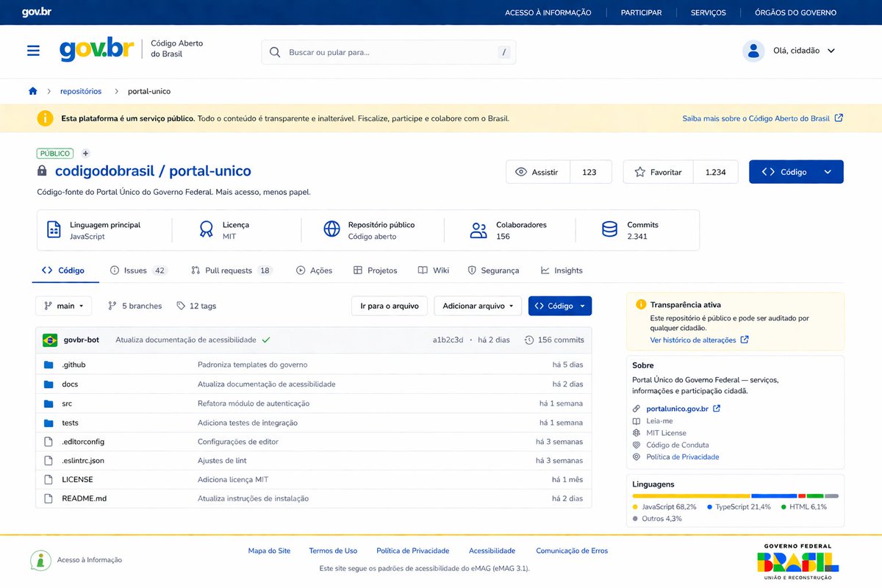The width and height of the screenshot is (882, 588).
Task: Click the yellow info icon in banner
Action: click(45, 118)
